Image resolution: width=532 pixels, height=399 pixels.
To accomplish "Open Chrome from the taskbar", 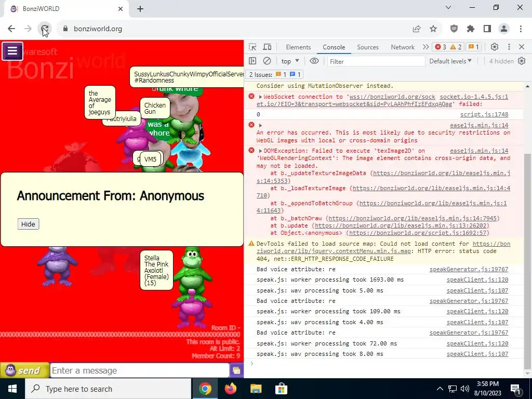I will point(205,389).
